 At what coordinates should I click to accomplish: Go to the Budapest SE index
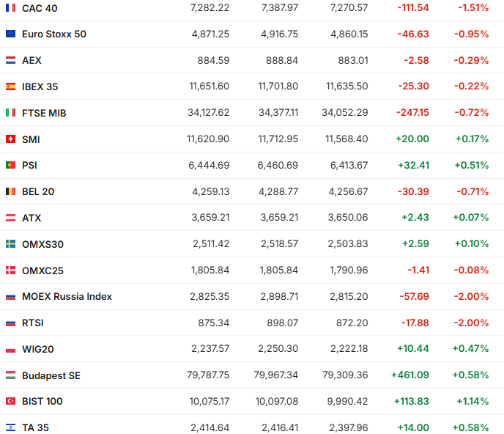(51, 375)
